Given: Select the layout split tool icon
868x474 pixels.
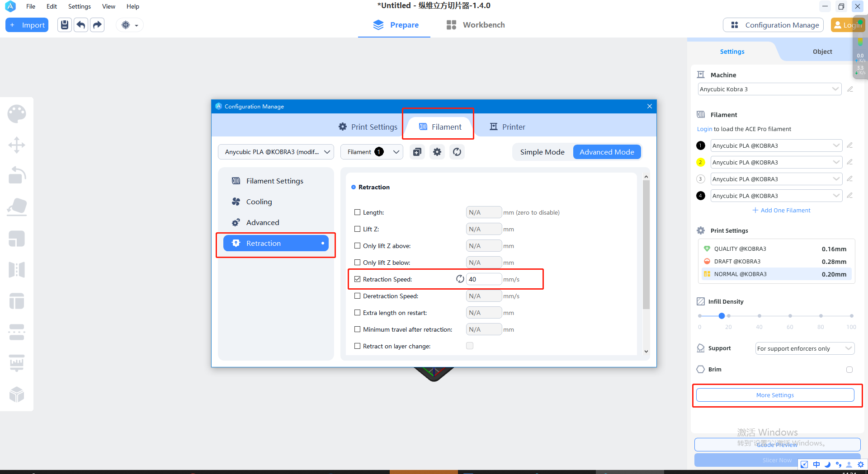Looking at the screenshot, I should [x=17, y=301].
